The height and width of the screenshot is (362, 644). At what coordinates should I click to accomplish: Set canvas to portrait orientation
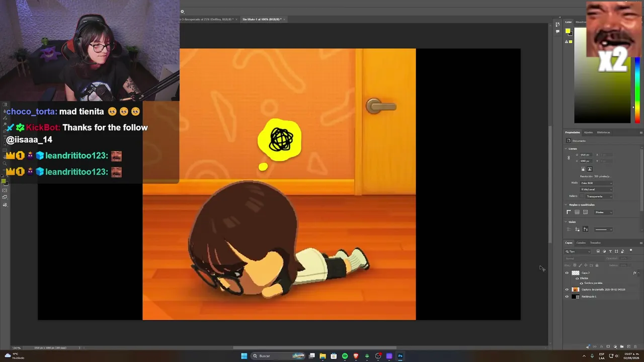583,169
